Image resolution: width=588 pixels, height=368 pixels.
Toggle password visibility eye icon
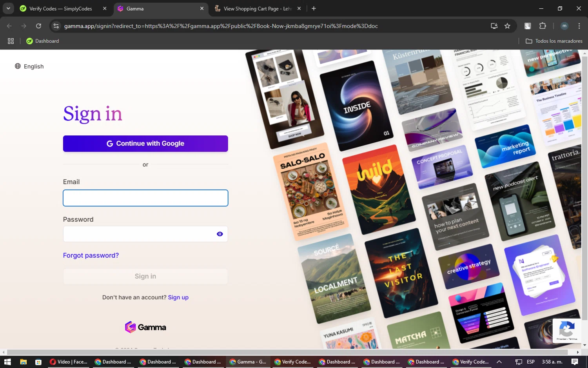[220, 234]
